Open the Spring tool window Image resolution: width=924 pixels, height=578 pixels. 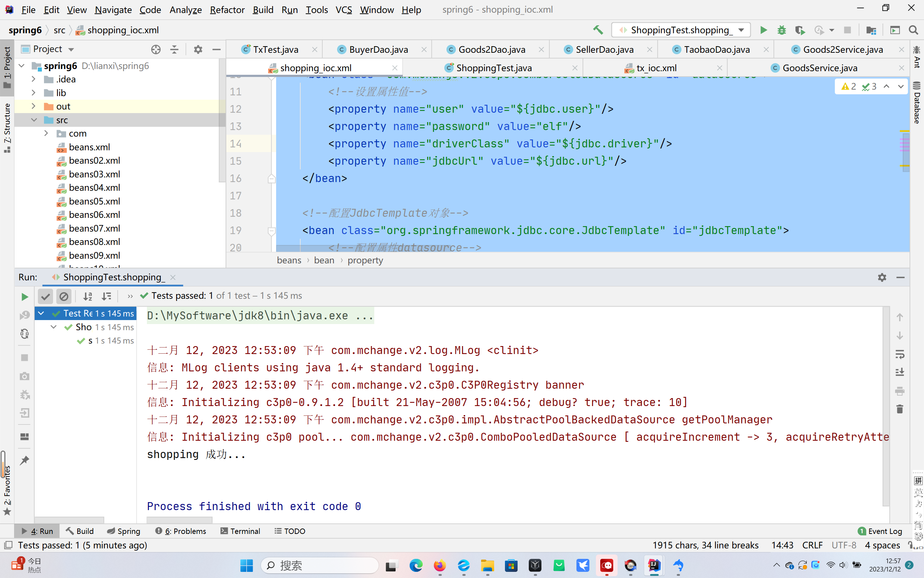click(x=124, y=531)
